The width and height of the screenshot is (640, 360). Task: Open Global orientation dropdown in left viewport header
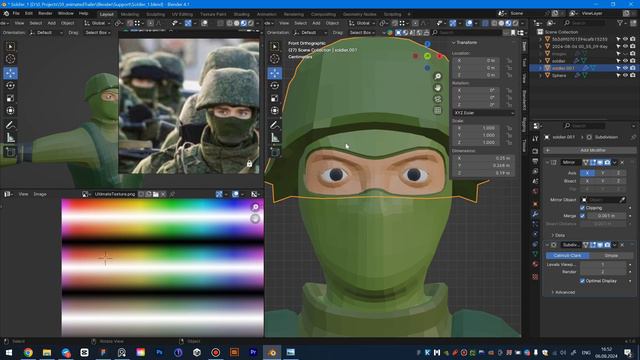pyautogui.click(x=96, y=23)
